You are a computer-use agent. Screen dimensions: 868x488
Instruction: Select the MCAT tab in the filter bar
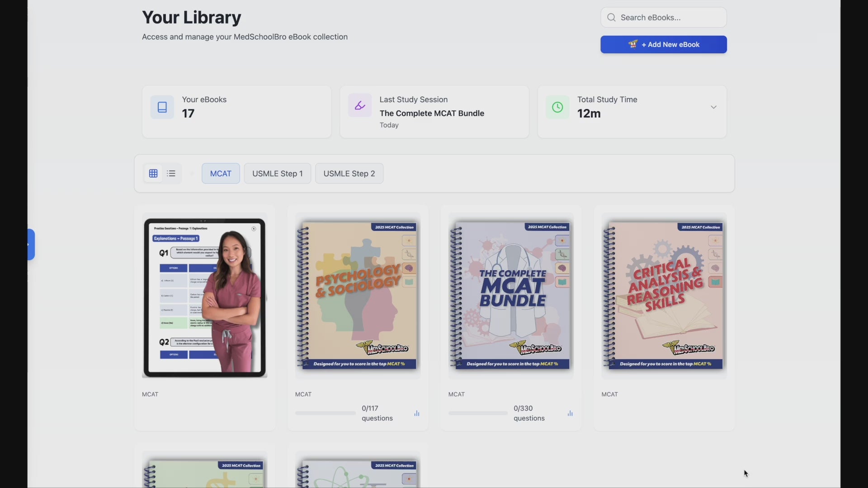[220, 173]
